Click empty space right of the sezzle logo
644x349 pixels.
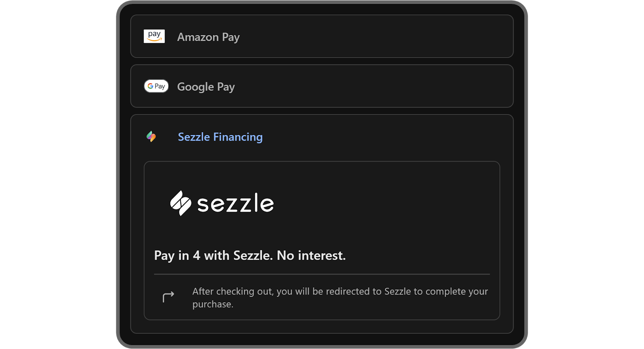click(x=382, y=204)
